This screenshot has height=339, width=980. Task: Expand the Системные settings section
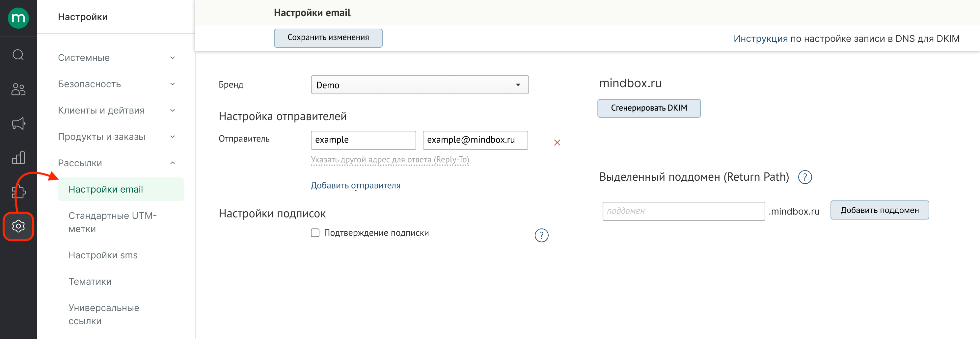click(116, 58)
